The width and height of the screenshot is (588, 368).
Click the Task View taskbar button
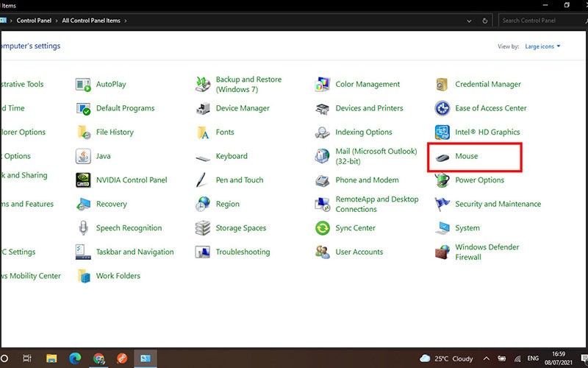pos(27,358)
